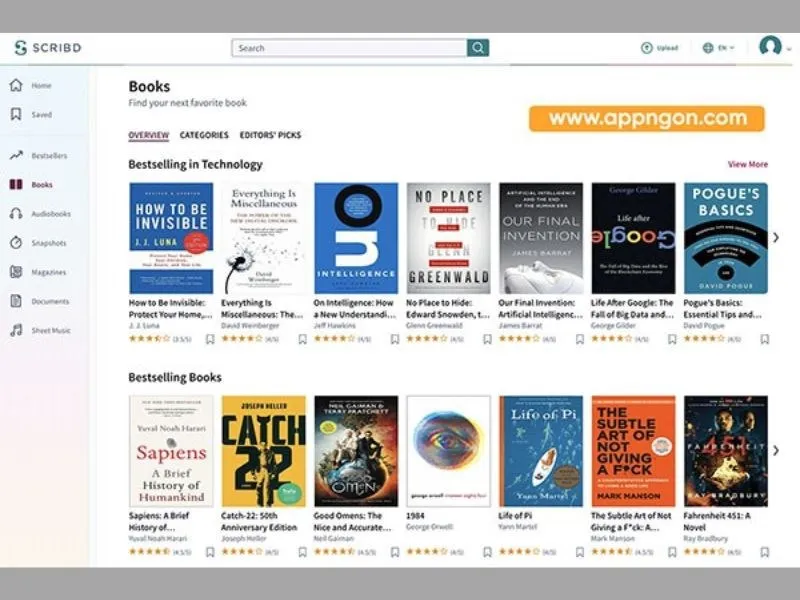Open Magazines in the sidebar
This screenshot has height=600, width=800.
tap(38, 272)
